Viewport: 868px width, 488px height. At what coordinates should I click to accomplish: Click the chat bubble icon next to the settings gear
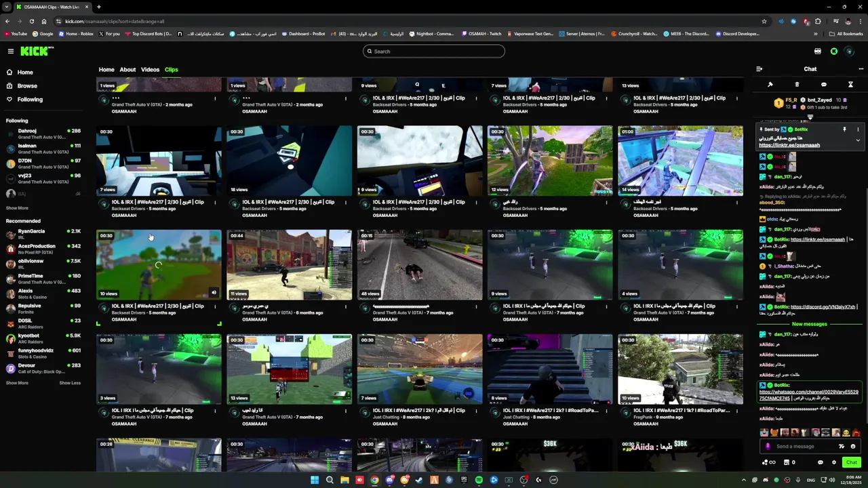tap(821, 463)
